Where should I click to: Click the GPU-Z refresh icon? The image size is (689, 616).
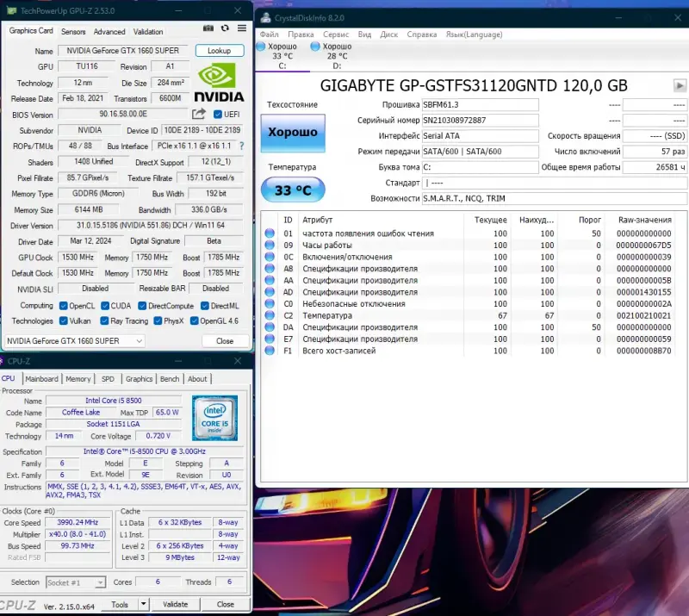pos(225,28)
